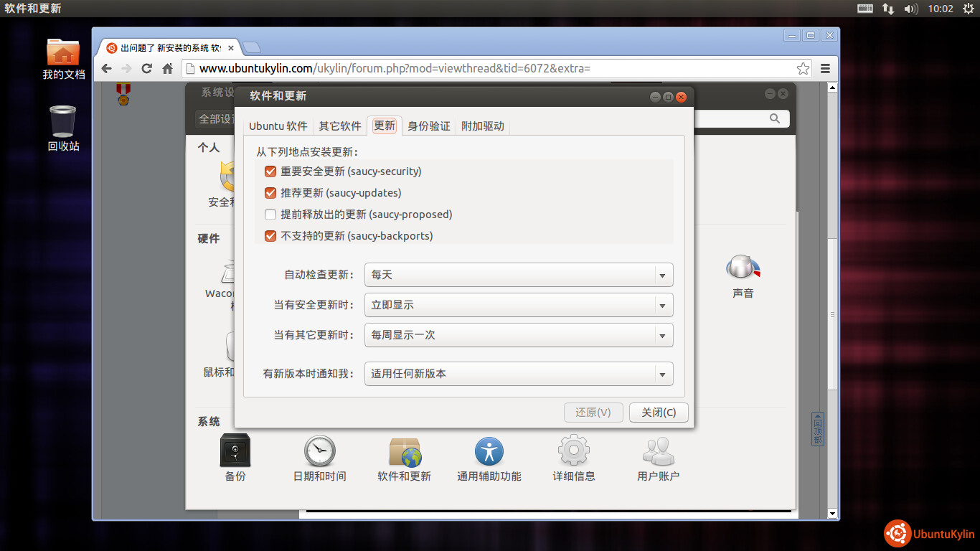The height and width of the screenshot is (551, 980).
Task: Open the 备份 backup safe icon
Action: 235,451
